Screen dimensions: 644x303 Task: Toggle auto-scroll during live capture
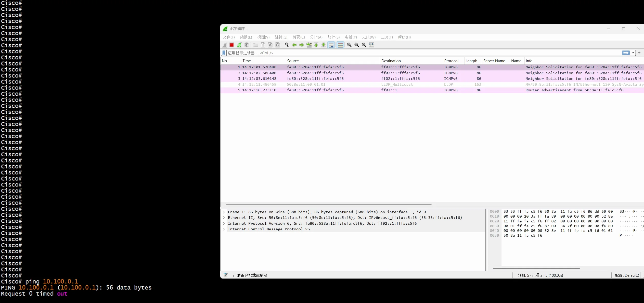(331, 45)
